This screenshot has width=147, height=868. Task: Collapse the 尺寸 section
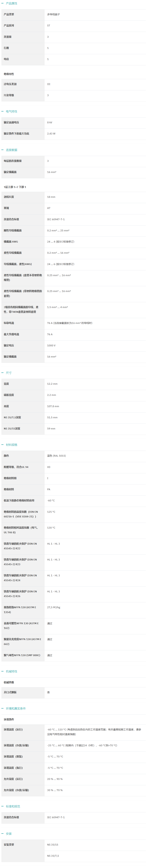pos(2,373)
